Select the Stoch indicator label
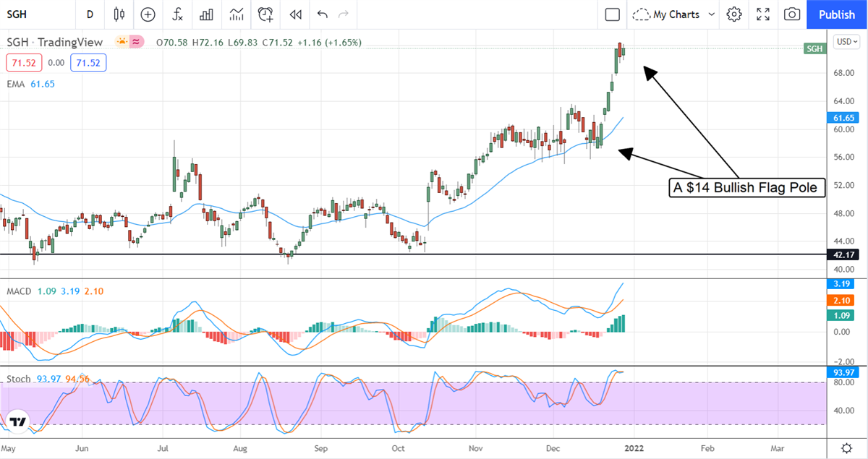The height and width of the screenshot is (459, 868). pyautogui.click(x=20, y=379)
